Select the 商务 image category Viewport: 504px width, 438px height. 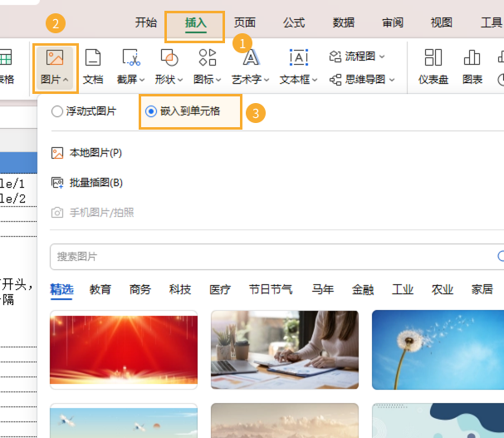pyautogui.click(x=140, y=289)
